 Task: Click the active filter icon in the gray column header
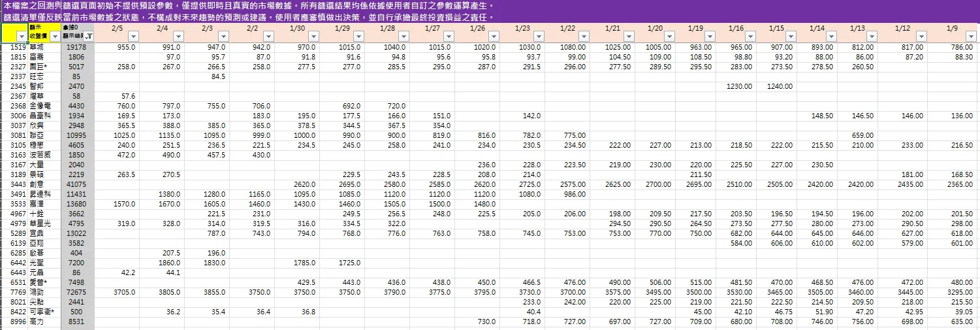(x=89, y=37)
